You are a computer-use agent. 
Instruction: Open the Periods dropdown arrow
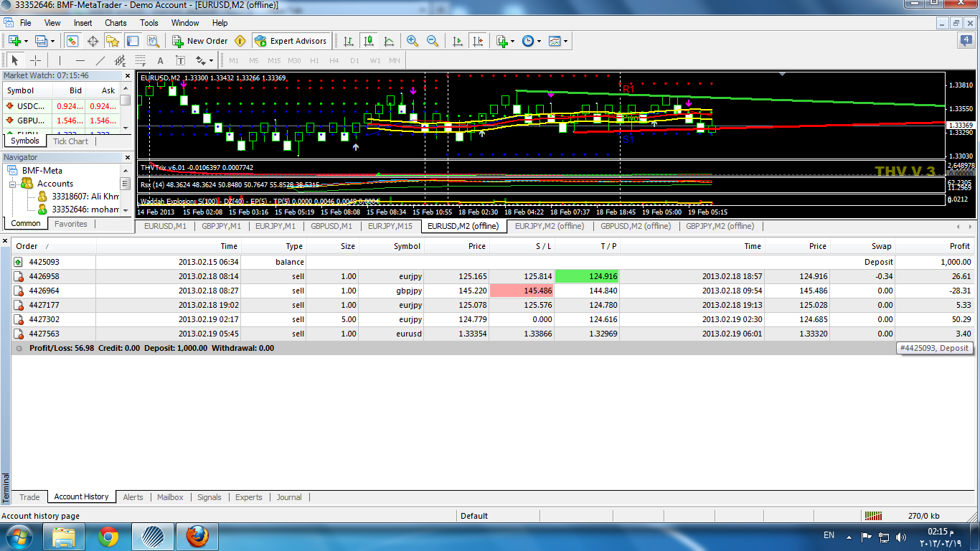540,41
